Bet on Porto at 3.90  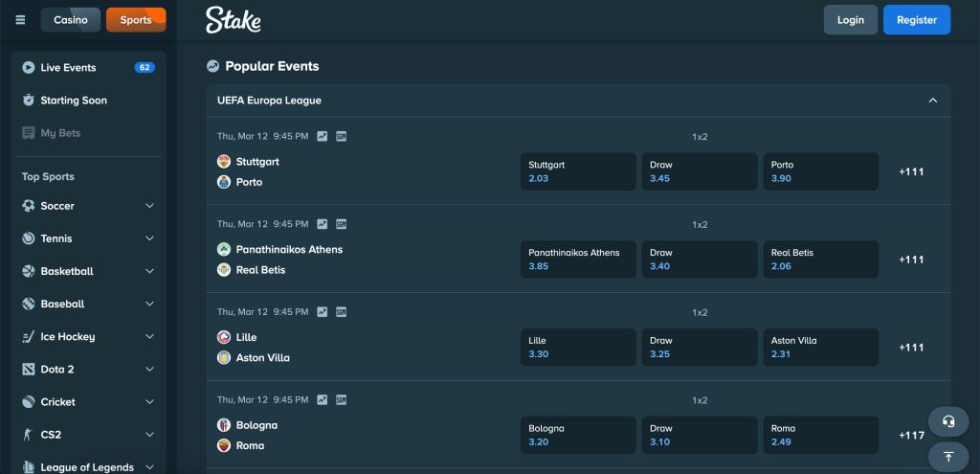[820, 171]
